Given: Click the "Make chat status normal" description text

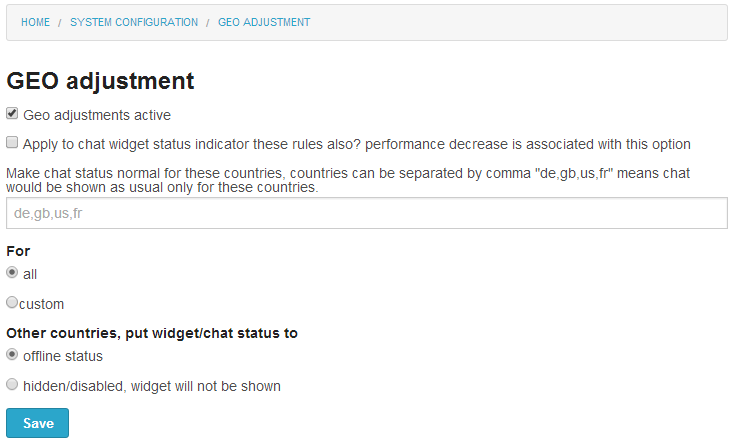Looking at the screenshot, I should point(348,180).
